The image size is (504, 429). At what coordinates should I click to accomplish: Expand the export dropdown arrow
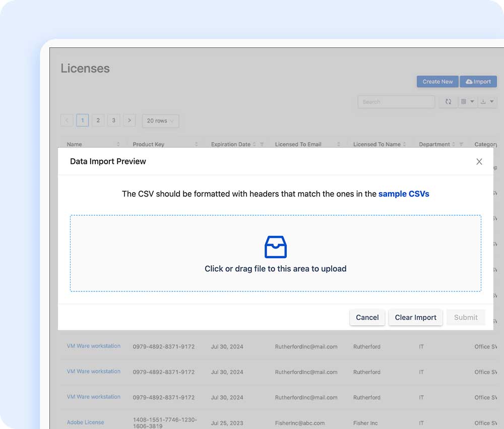click(x=491, y=102)
